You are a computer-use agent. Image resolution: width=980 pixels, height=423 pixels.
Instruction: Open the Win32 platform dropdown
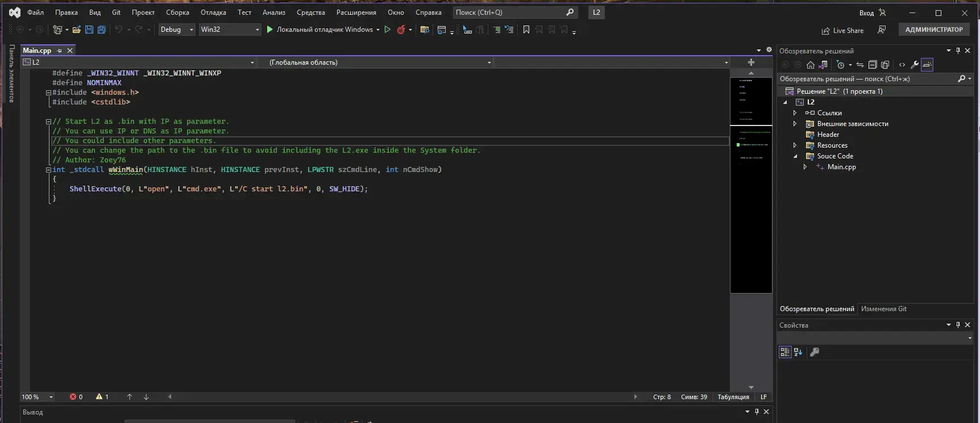pyautogui.click(x=230, y=30)
